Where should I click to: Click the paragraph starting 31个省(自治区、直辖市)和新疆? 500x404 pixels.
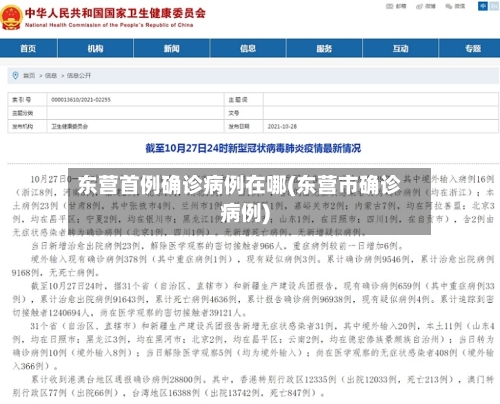click(253, 346)
